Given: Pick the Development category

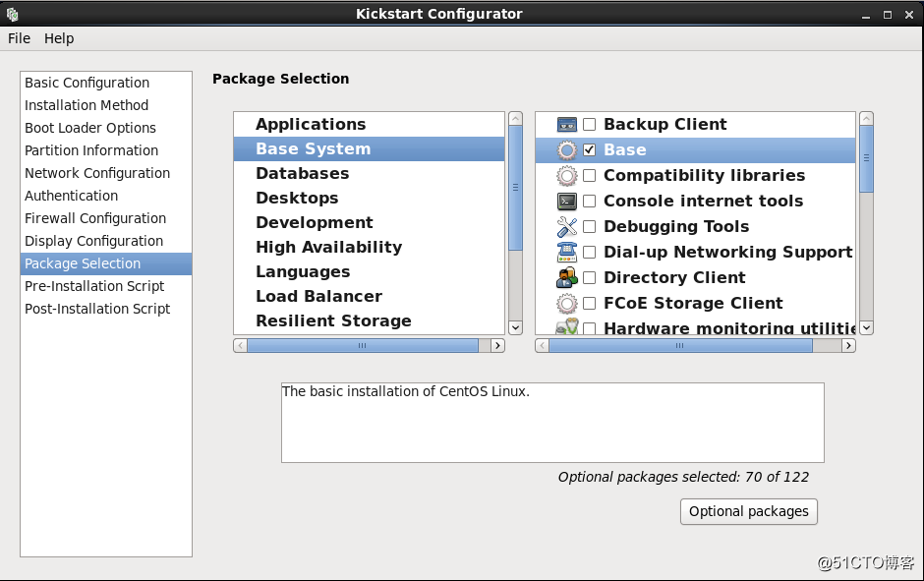Looking at the screenshot, I should (x=369, y=223).
